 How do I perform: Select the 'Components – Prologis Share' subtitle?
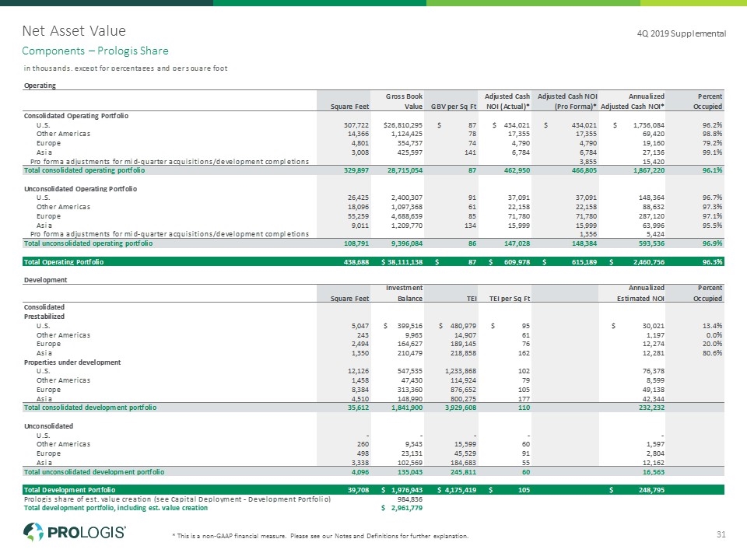coord(95,51)
